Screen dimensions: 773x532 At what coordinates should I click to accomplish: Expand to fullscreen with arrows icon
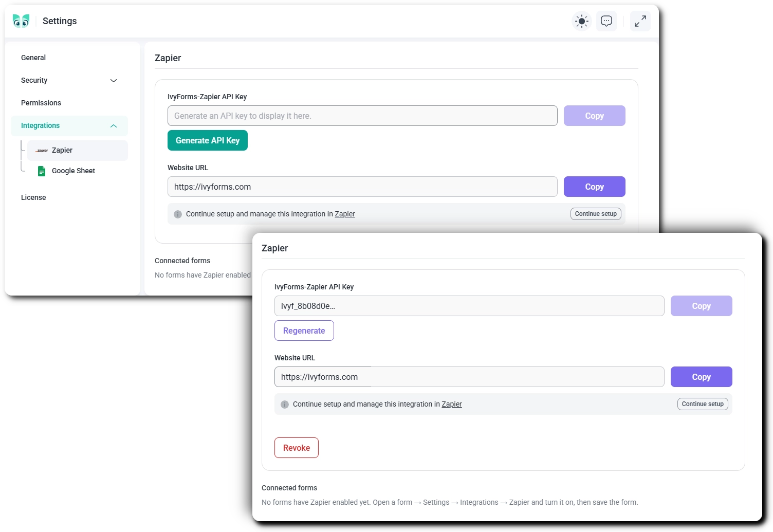click(640, 21)
